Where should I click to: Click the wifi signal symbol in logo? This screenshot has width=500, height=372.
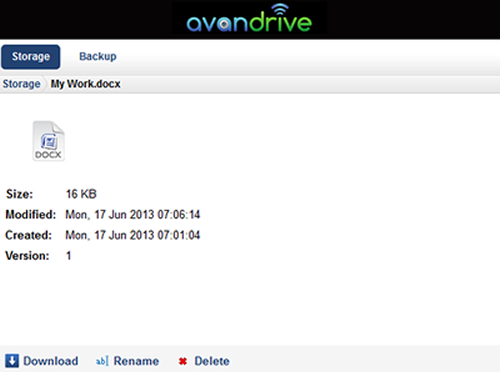279,9
